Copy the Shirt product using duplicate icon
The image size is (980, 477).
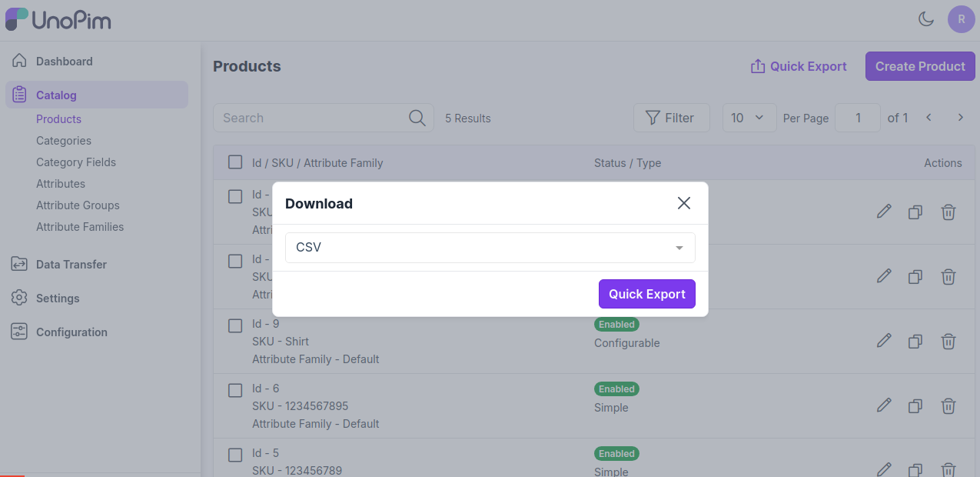[915, 341]
